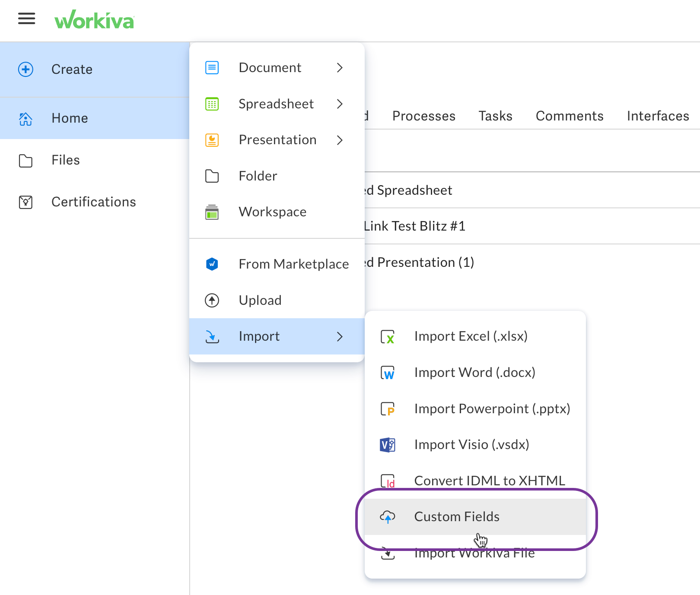Image resolution: width=700 pixels, height=595 pixels.
Task: Open the Comments tab
Action: point(570,116)
